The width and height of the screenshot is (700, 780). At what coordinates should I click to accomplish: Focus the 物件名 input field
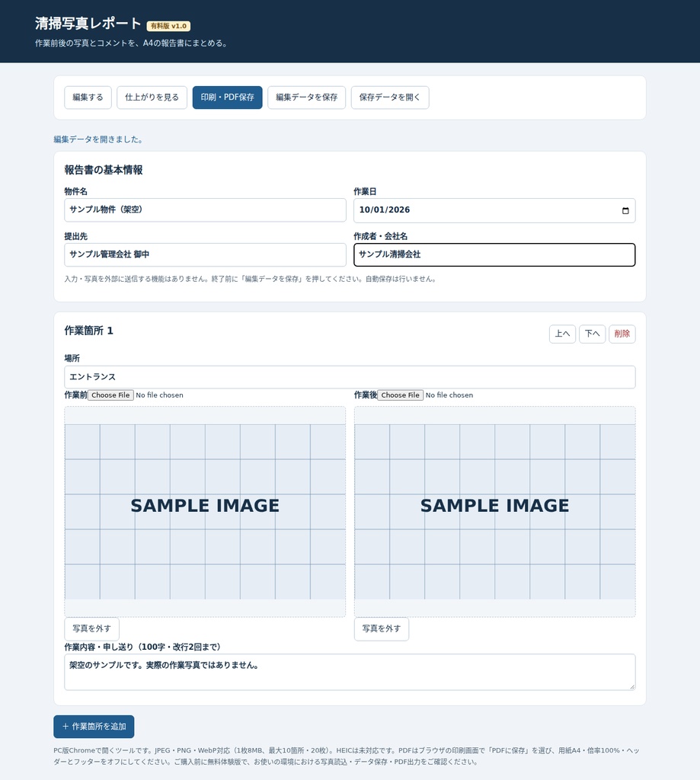[205, 210]
